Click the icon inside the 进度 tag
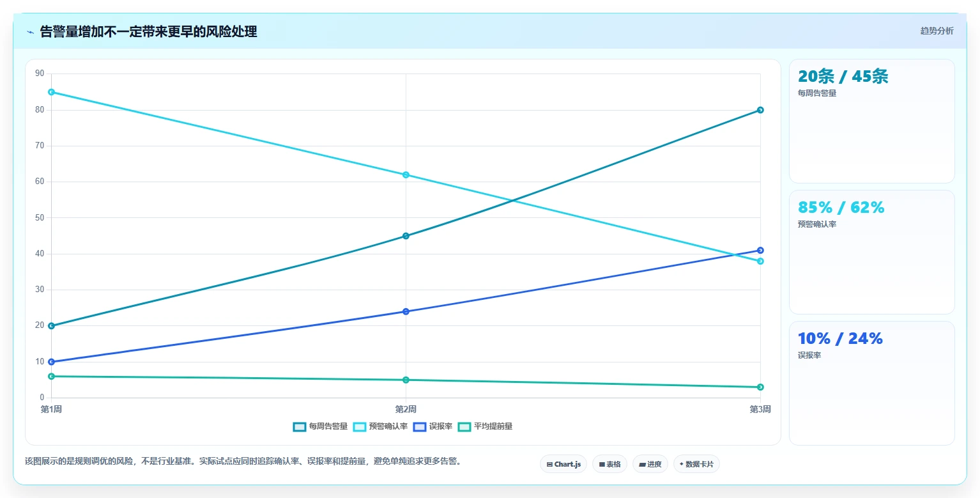This screenshot has width=980, height=498. click(x=642, y=465)
